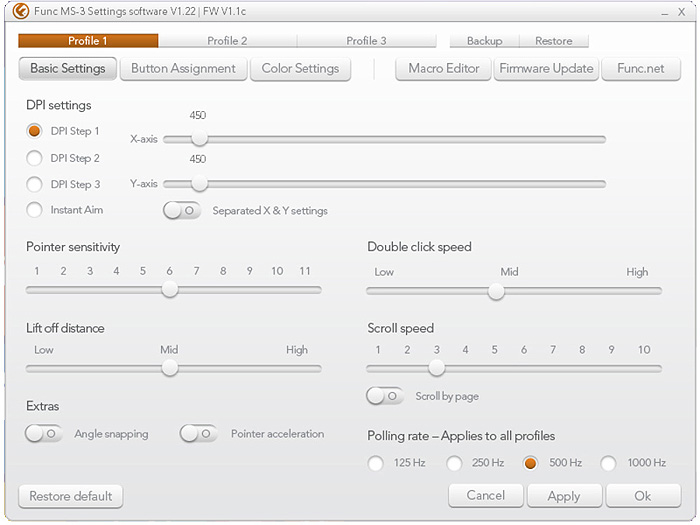700x525 pixels.
Task: Select 1000 Hz polling rate
Action: (608, 463)
